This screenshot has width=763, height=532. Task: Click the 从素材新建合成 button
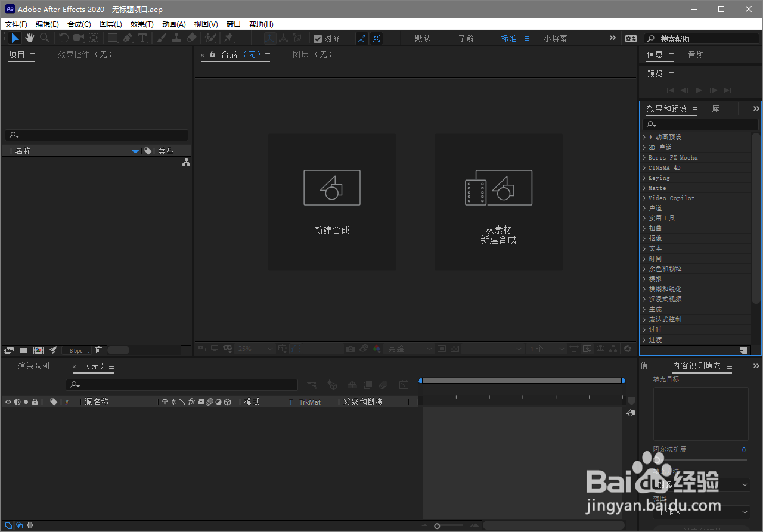pos(498,202)
